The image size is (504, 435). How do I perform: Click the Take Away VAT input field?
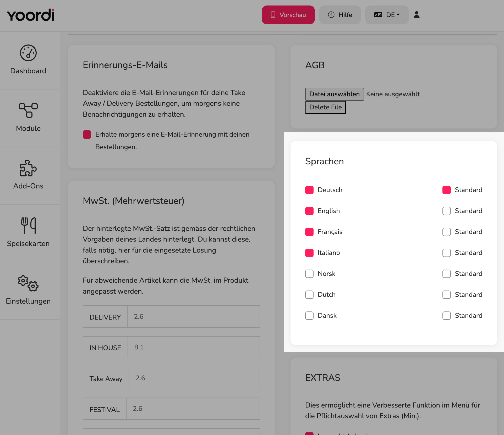195,378
